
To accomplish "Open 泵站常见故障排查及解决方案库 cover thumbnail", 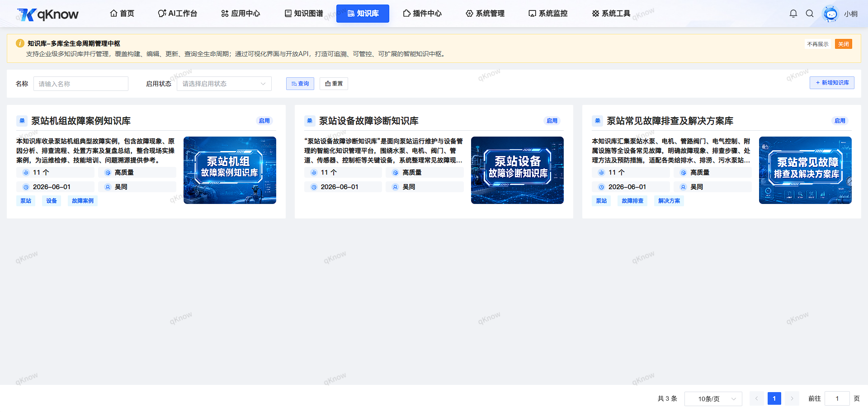I will (805, 170).
